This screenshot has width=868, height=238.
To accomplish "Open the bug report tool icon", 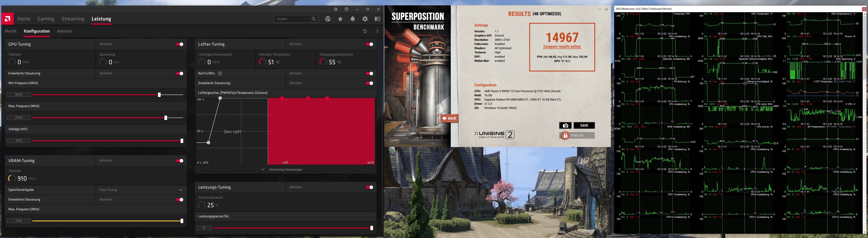I will click(336, 9).
